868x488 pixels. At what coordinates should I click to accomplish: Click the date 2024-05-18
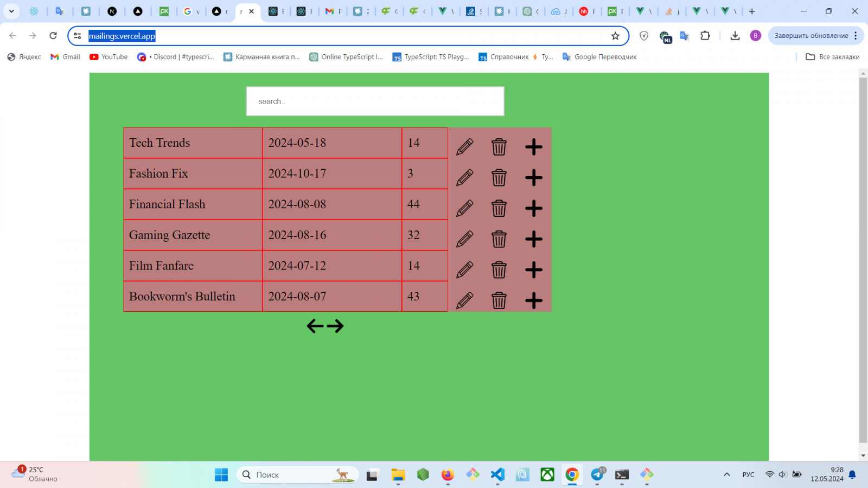point(297,143)
